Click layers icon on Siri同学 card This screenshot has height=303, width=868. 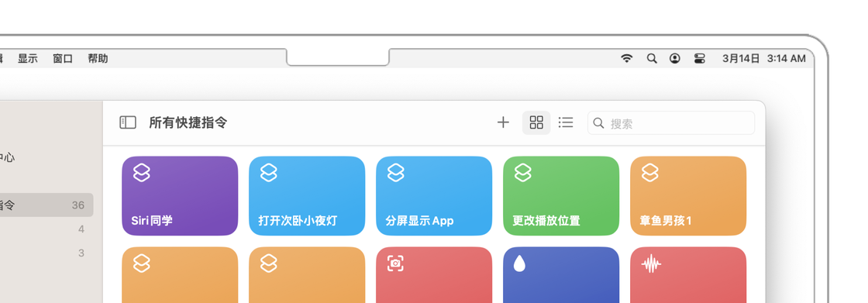(x=142, y=173)
